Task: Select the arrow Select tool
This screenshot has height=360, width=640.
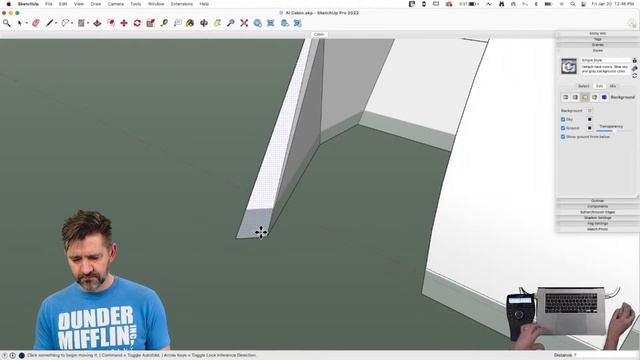Action: coord(19,23)
